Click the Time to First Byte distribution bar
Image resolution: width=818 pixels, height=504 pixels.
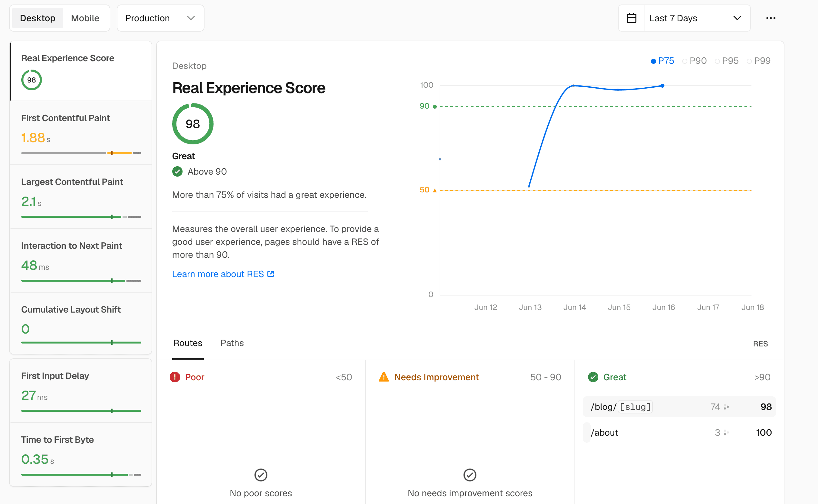(x=81, y=474)
